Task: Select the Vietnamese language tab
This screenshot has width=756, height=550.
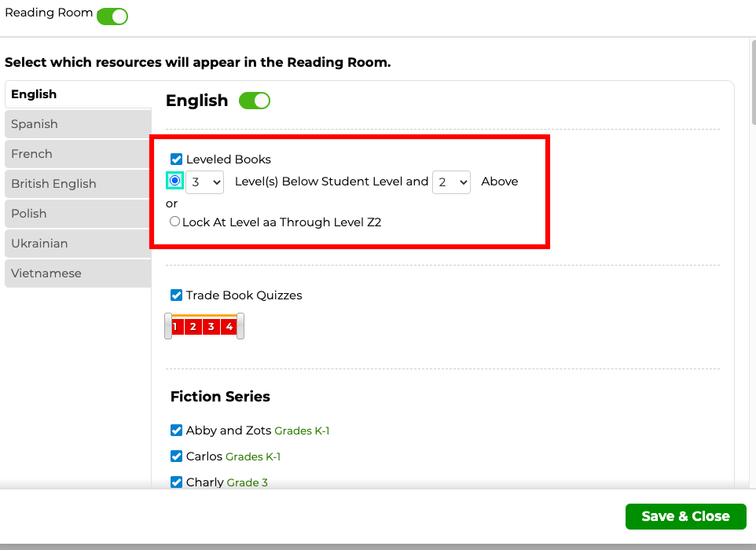Action: pos(78,273)
